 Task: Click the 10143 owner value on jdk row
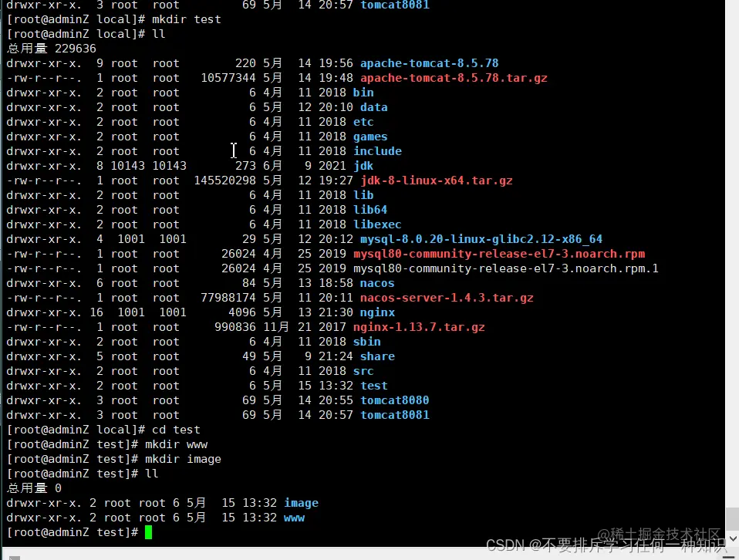[x=127, y=165]
